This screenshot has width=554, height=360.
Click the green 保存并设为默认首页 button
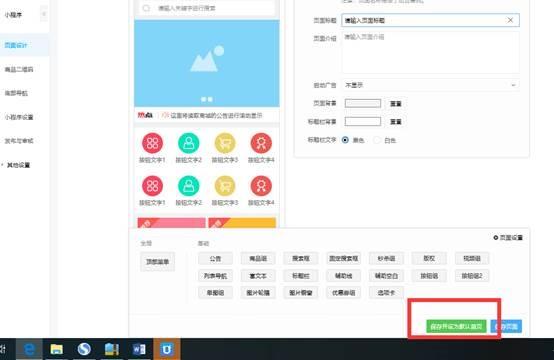point(456,326)
